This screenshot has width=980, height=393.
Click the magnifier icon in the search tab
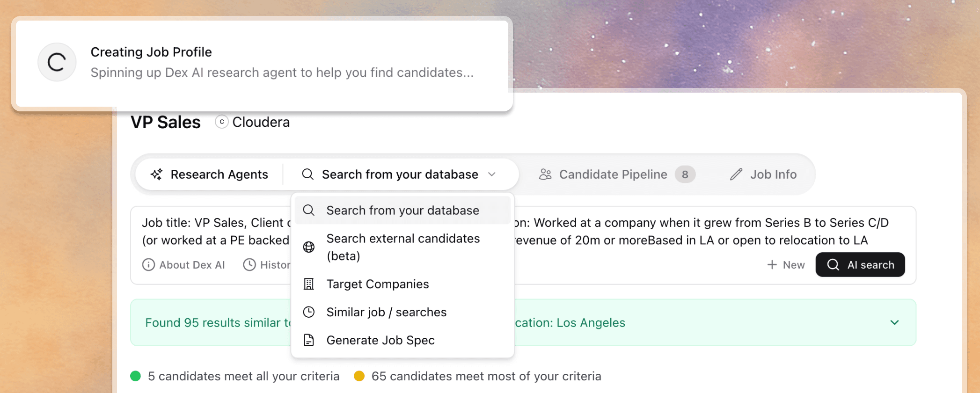(x=307, y=175)
